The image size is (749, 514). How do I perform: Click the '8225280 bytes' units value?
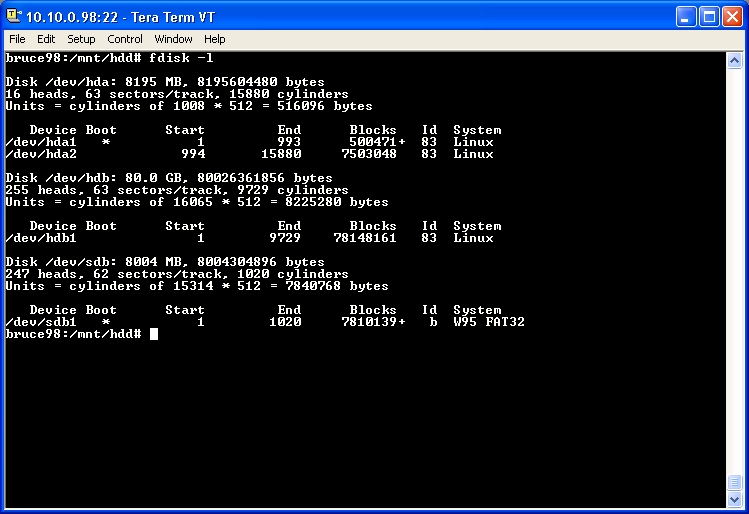[337, 202]
